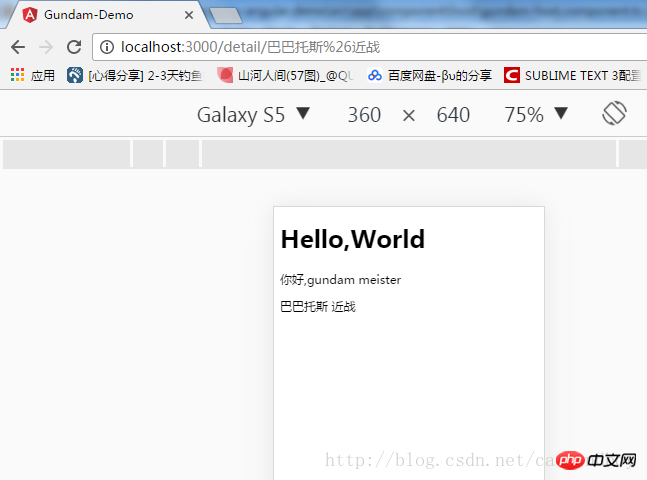The image size is (647, 480).
Task: Click the browser forward arrow
Action: 45,47
